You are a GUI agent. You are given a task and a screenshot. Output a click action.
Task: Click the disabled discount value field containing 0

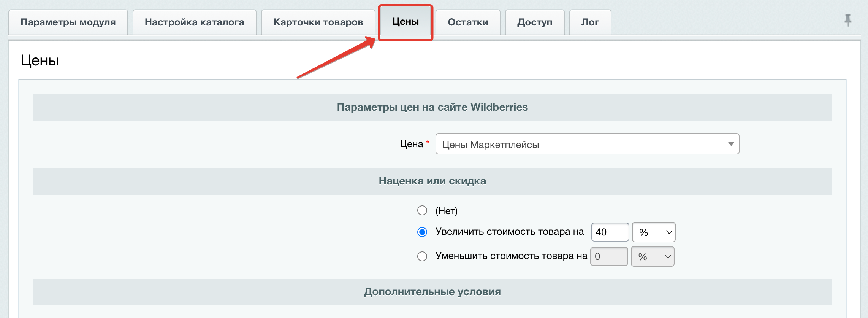609,256
